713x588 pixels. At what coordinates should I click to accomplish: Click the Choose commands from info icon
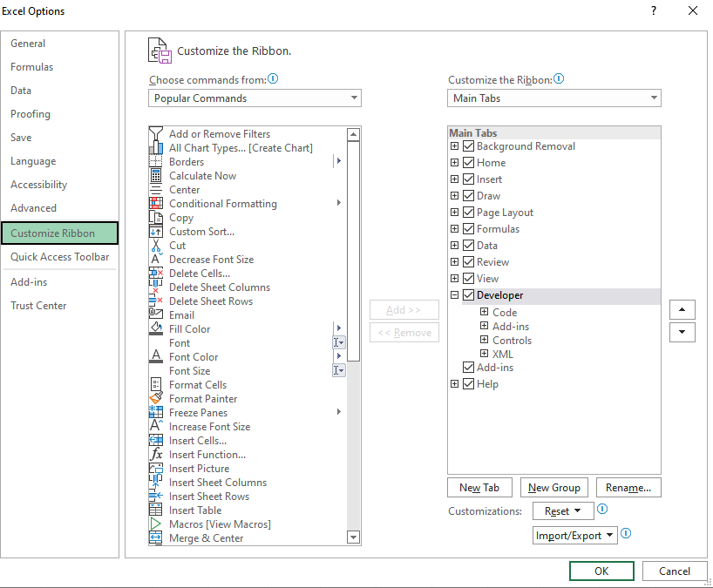273,78
